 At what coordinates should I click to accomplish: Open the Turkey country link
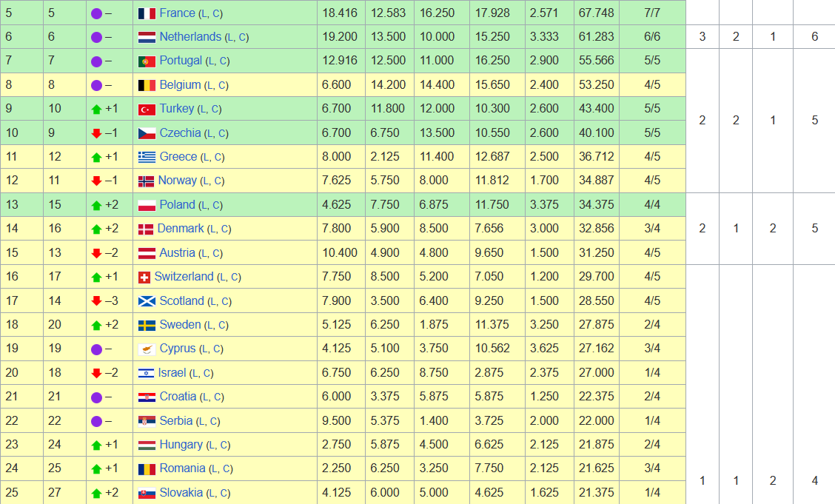pyautogui.click(x=177, y=108)
